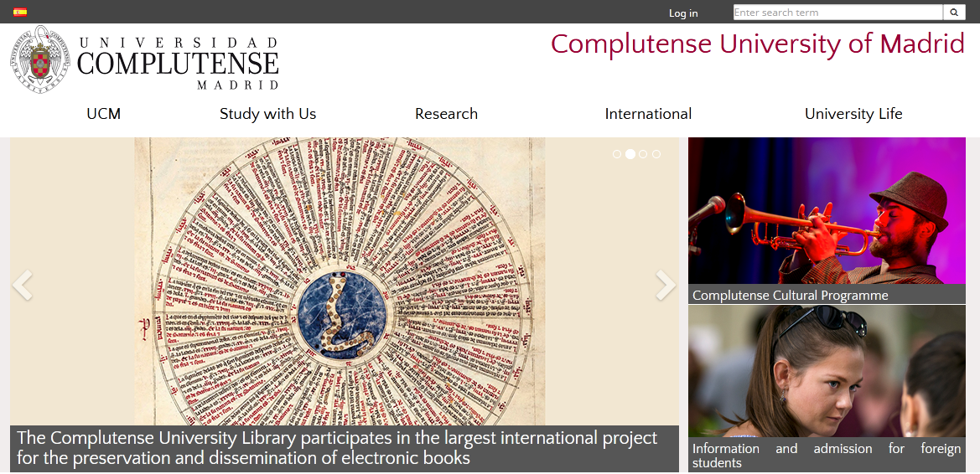The image size is (980, 474).
Task: Select the second carousel indicator dot
Action: pyautogui.click(x=630, y=153)
